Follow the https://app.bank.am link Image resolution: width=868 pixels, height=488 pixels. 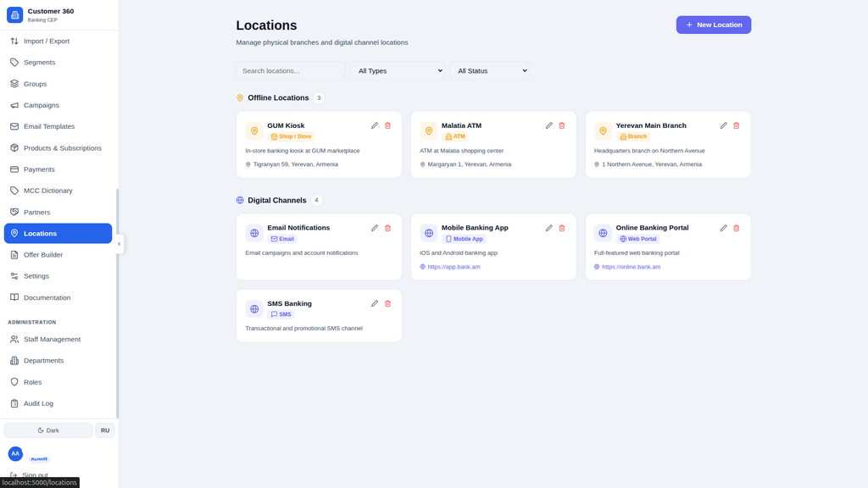[x=454, y=267]
